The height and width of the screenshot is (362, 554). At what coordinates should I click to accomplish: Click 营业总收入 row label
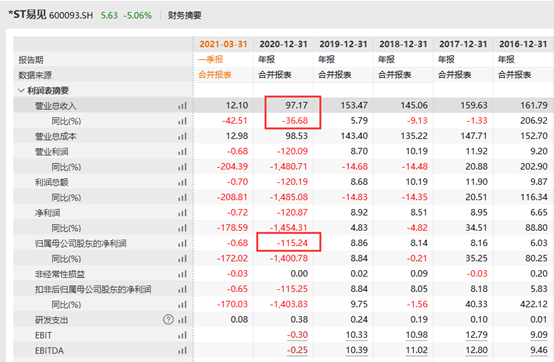[55, 106]
